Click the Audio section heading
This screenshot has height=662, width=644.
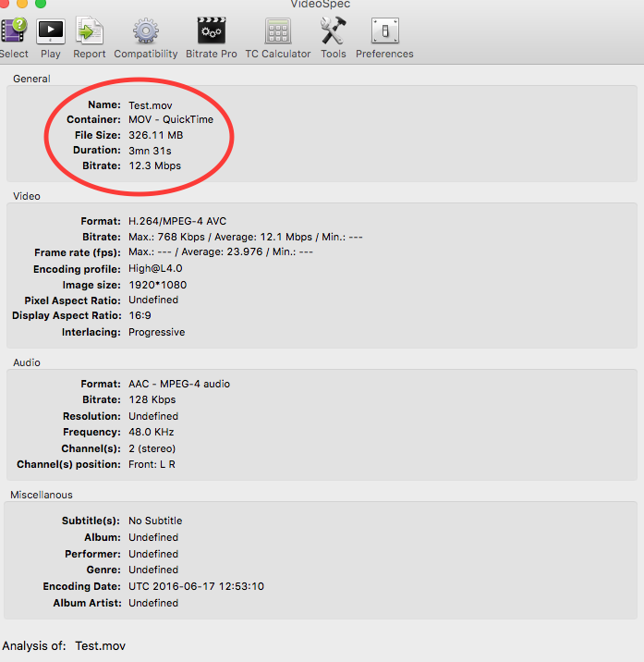[x=27, y=362]
